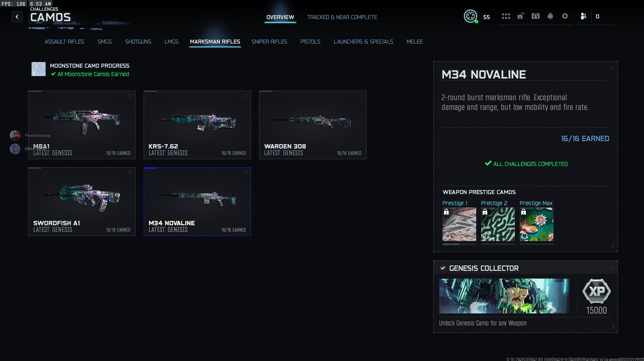This screenshot has width=644, height=361.
Task: Open the chat message icon in top bar
Action: [535, 16]
